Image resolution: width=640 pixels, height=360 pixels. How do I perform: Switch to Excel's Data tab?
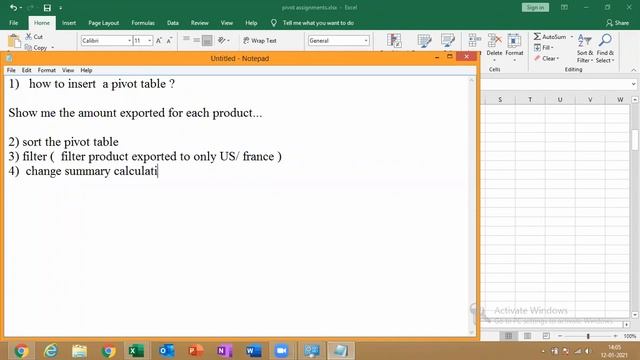[x=173, y=23]
